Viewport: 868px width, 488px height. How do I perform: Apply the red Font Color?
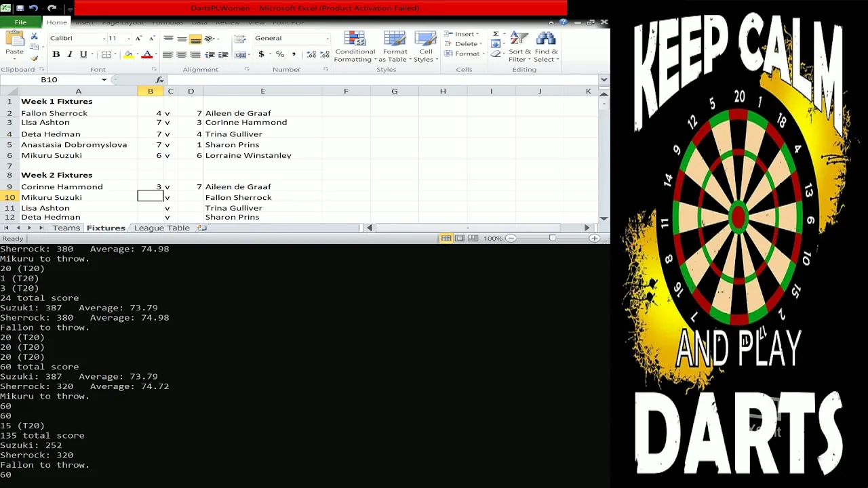[146, 54]
